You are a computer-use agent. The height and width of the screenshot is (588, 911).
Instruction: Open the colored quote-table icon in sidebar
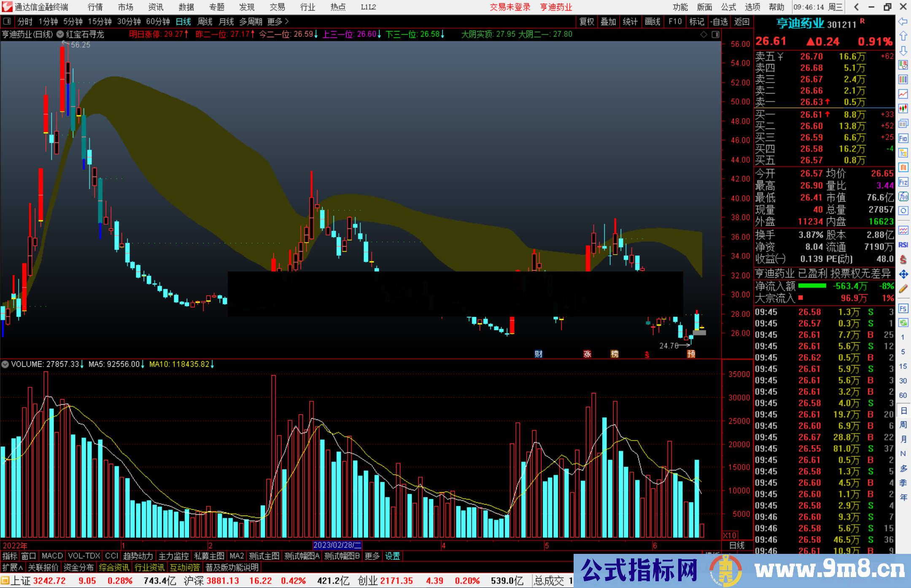point(903,65)
